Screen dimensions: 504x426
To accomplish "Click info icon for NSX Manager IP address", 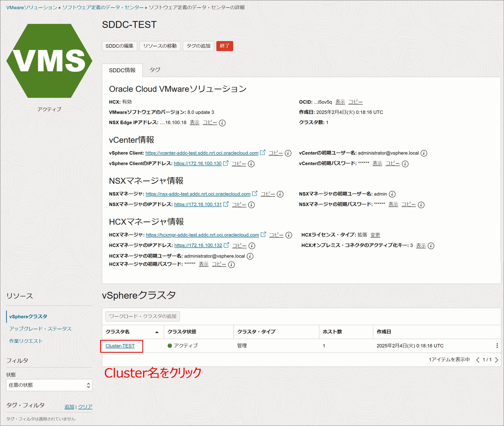I will point(251,205).
